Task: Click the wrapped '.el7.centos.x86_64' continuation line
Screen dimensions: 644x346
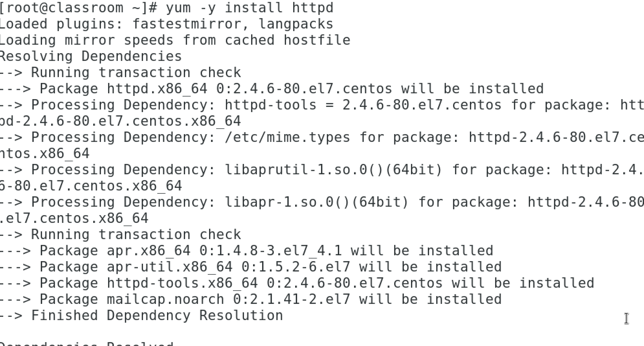Action: pos(74,219)
